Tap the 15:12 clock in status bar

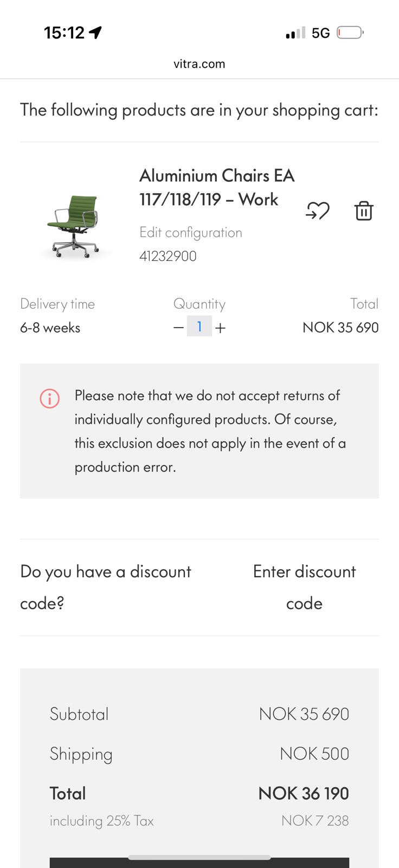point(64,33)
